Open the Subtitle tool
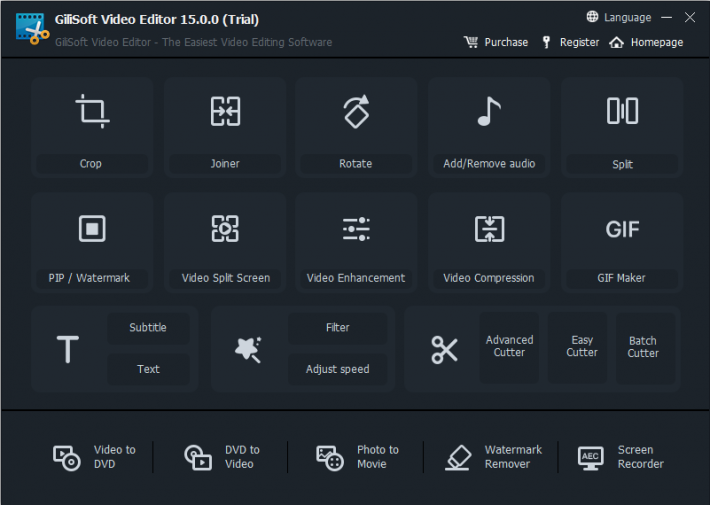Image resolution: width=710 pixels, height=505 pixels. (148, 328)
